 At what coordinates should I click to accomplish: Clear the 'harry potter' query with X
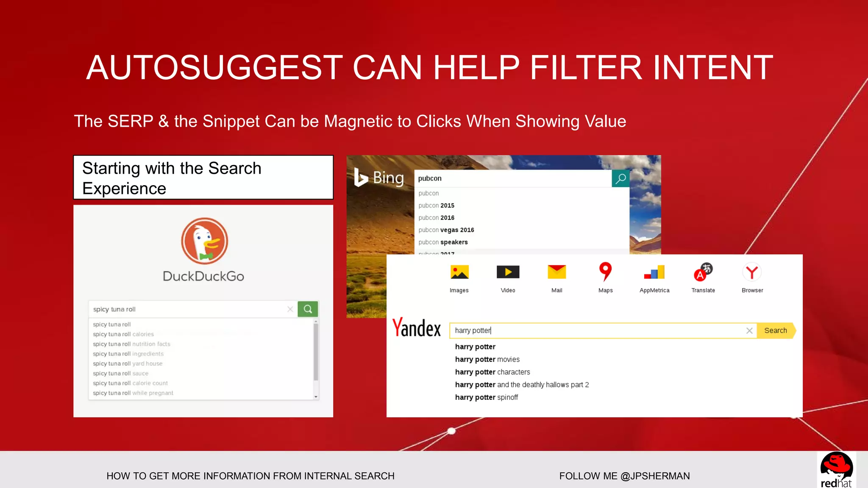(x=749, y=331)
